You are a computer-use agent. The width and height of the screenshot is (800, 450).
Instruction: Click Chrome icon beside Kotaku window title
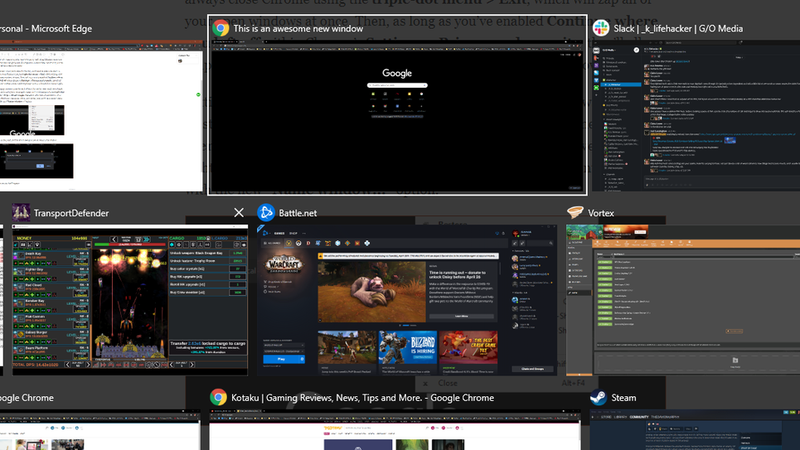coord(218,397)
